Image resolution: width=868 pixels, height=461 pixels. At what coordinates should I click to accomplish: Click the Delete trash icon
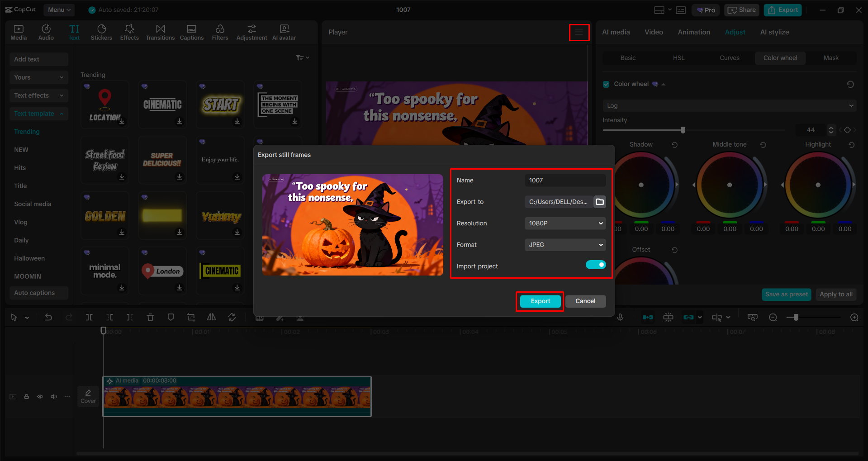coord(150,318)
